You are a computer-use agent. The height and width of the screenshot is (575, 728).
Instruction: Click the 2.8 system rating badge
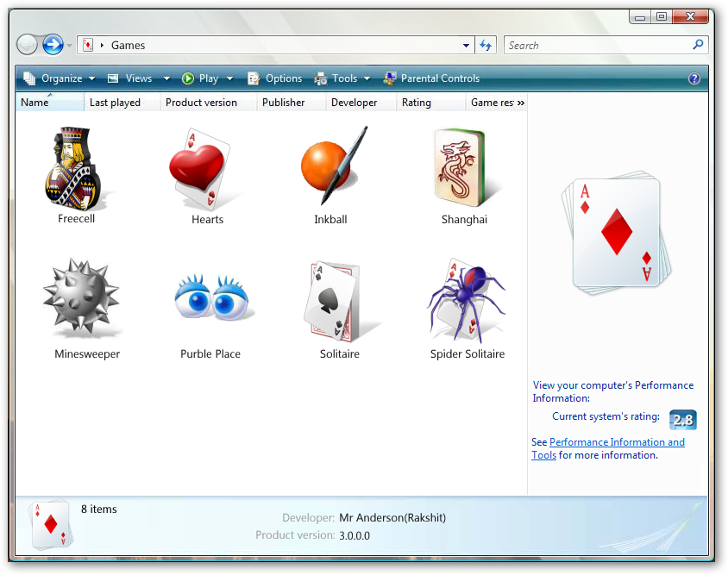(x=682, y=420)
